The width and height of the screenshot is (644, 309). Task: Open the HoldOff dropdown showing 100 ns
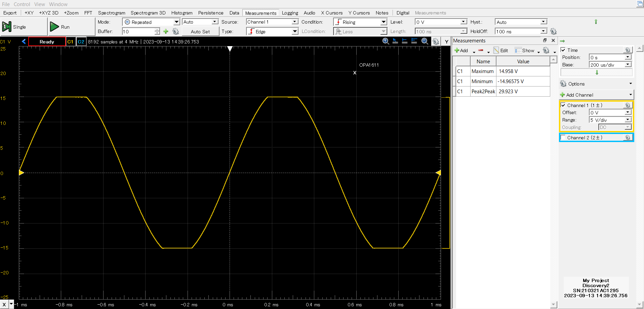521,31
